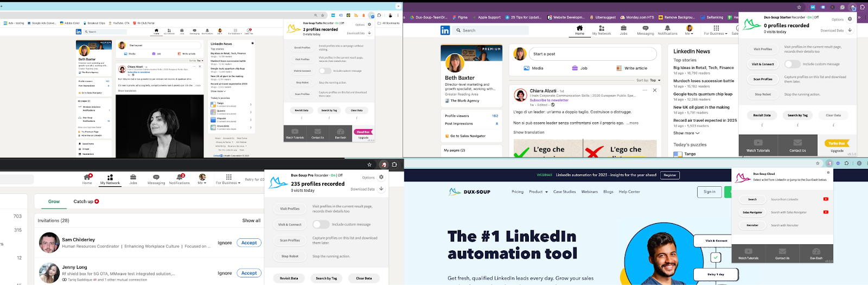Click info icon under Revisit Data in Starter popup
Screen dimensions: 868x285
point(762,125)
